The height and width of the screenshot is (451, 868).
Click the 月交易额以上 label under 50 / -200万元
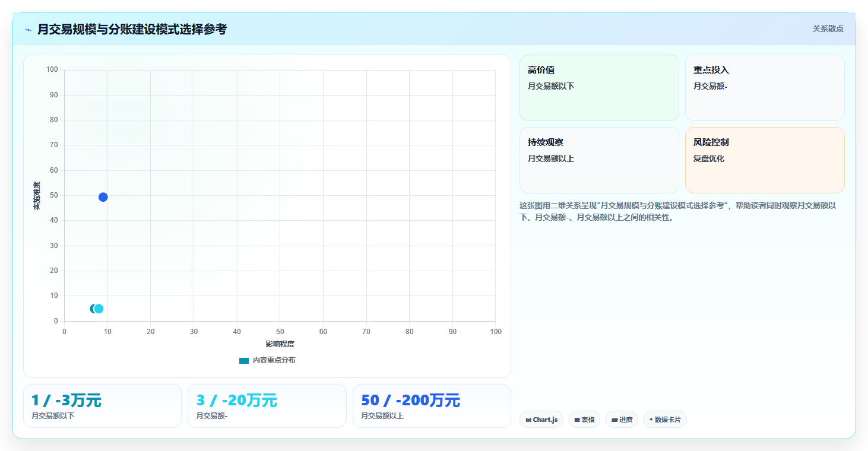click(382, 416)
